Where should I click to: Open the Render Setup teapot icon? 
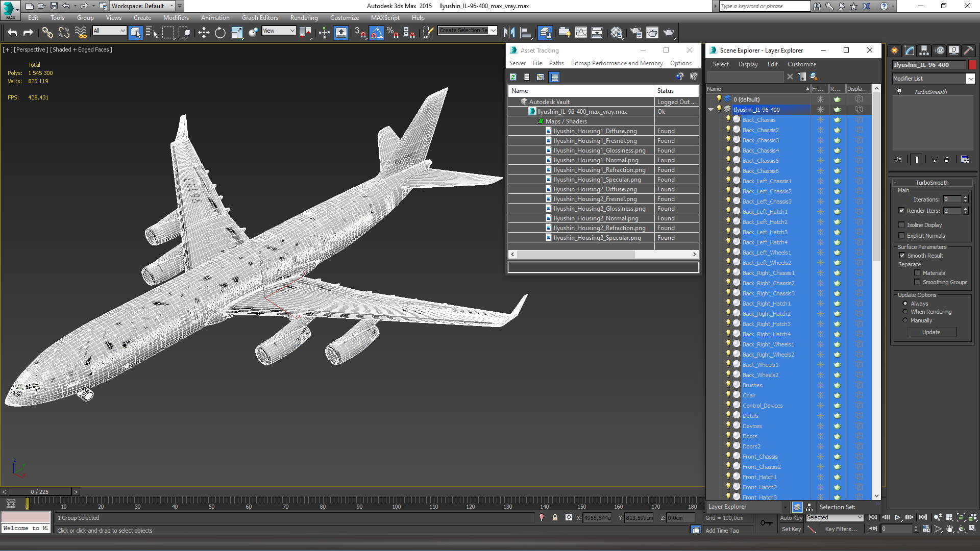[x=635, y=33]
